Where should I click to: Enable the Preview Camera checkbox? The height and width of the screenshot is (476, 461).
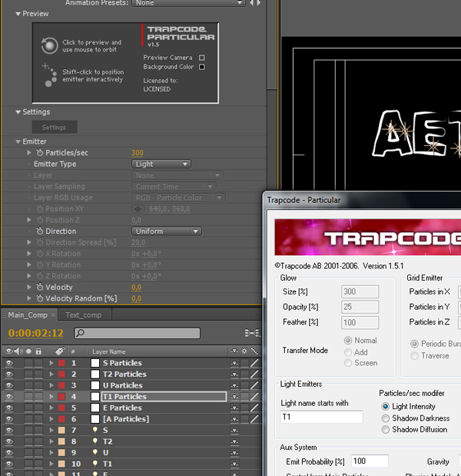201,58
